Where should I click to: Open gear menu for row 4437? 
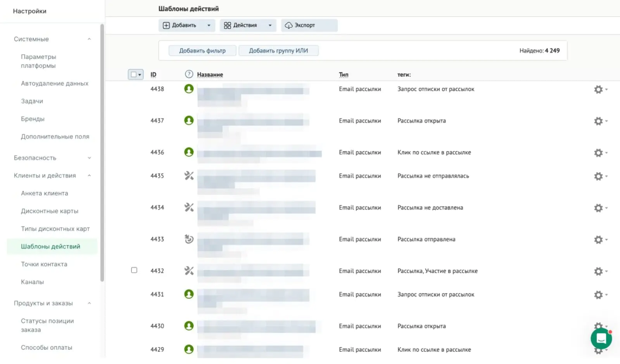click(601, 121)
